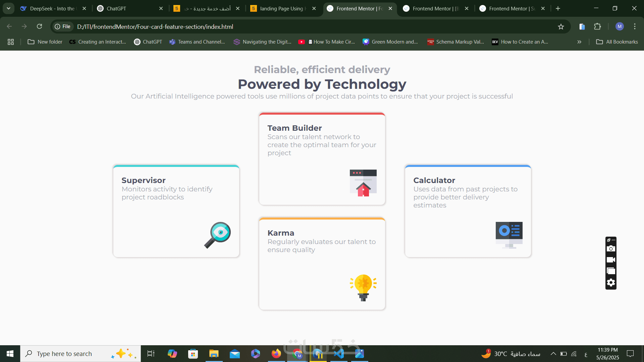
Task: Click inside the address bar
Action: [x=302, y=26]
